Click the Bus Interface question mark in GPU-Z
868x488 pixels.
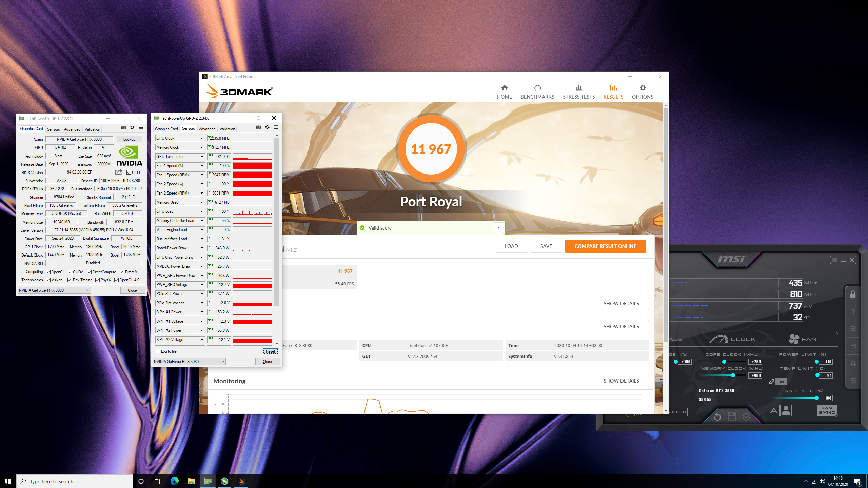click(141, 189)
